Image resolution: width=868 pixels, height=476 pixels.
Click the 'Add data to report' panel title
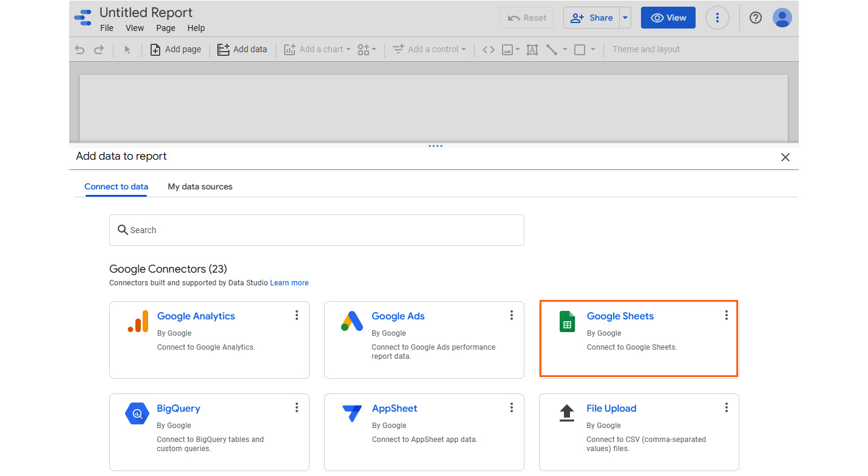(x=121, y=157)
